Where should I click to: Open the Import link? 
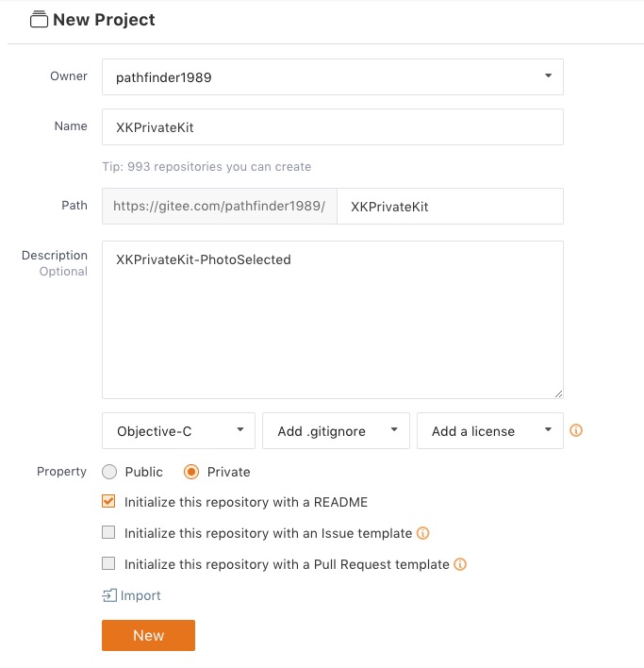click(140, 595)
